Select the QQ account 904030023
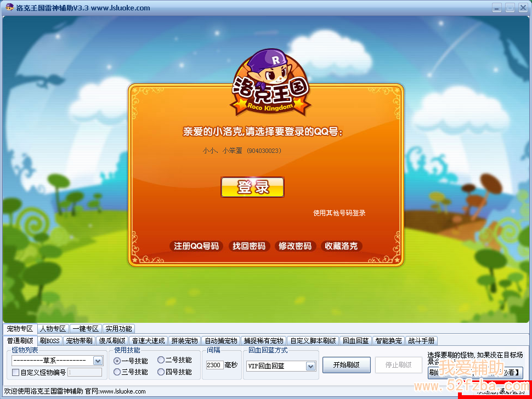 coord(242,150)
